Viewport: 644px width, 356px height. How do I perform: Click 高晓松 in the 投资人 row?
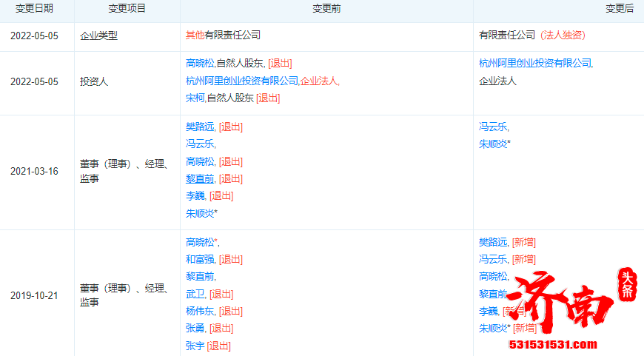(200, 64)
